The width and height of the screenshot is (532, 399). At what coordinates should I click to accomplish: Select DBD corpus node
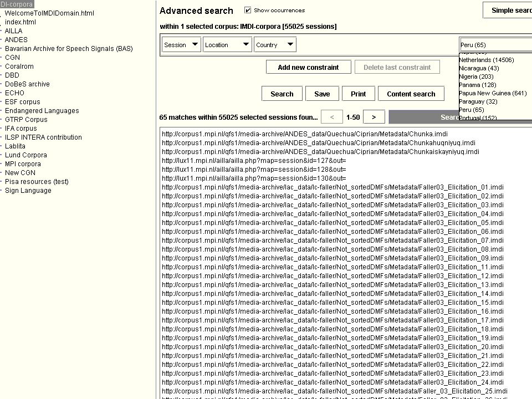[12, 75]
